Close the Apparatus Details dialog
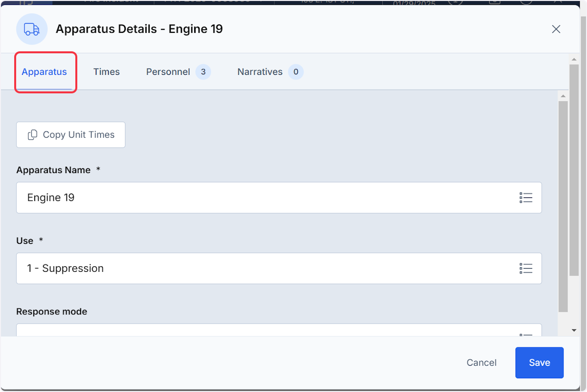This screenshot has width=587, height=392. pos(556,29)
